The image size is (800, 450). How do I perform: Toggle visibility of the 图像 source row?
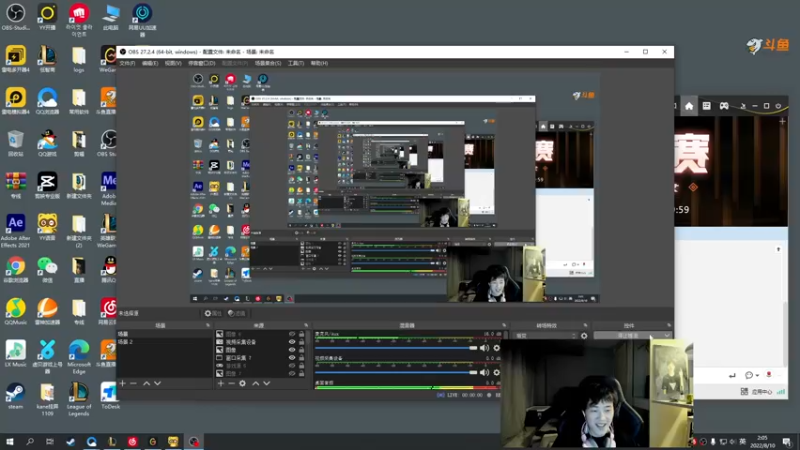292,350
